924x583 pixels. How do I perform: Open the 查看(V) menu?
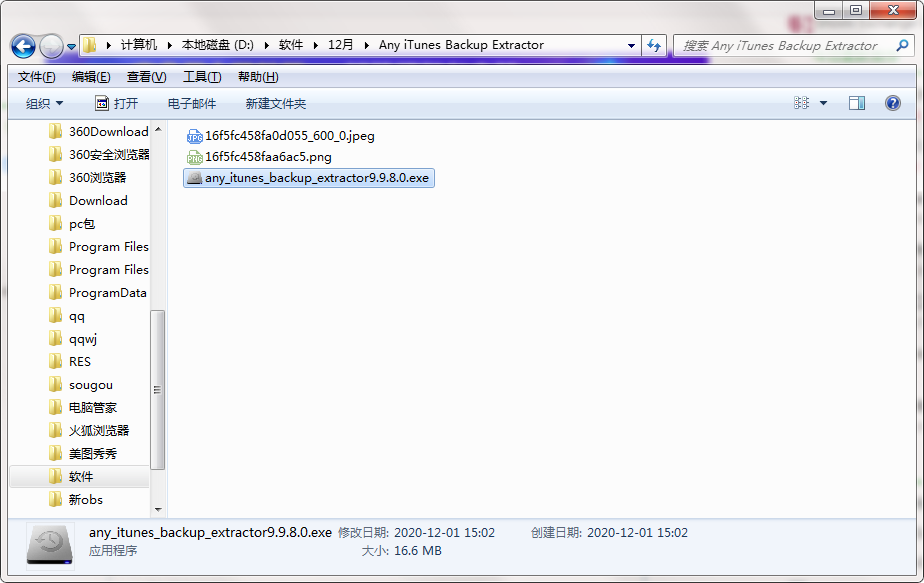click(147, 77)
